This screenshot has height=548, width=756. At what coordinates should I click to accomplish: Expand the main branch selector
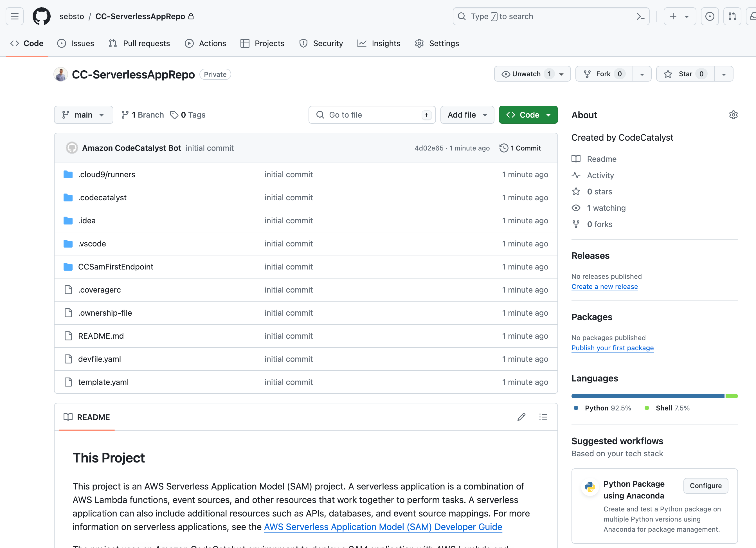(x=83, y=115)
